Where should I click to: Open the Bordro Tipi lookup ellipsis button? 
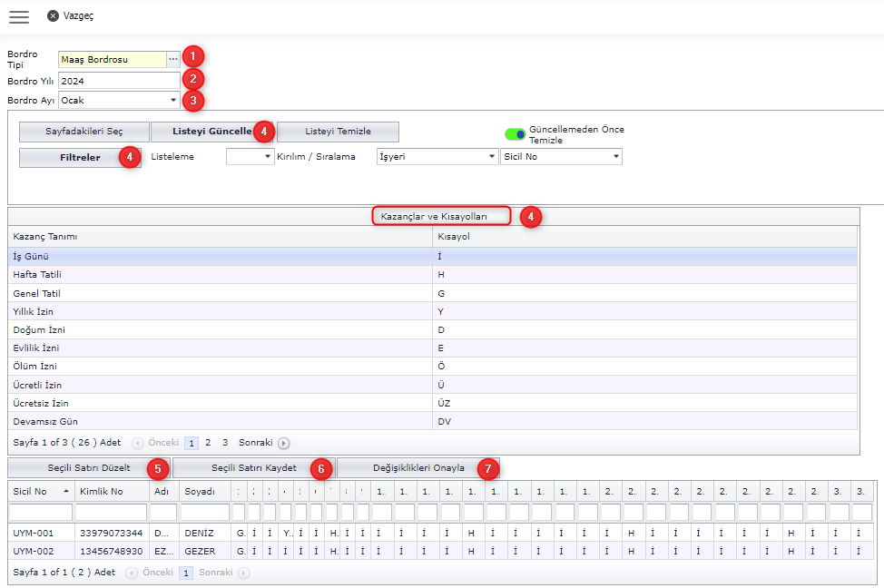(x=173, y=59)
